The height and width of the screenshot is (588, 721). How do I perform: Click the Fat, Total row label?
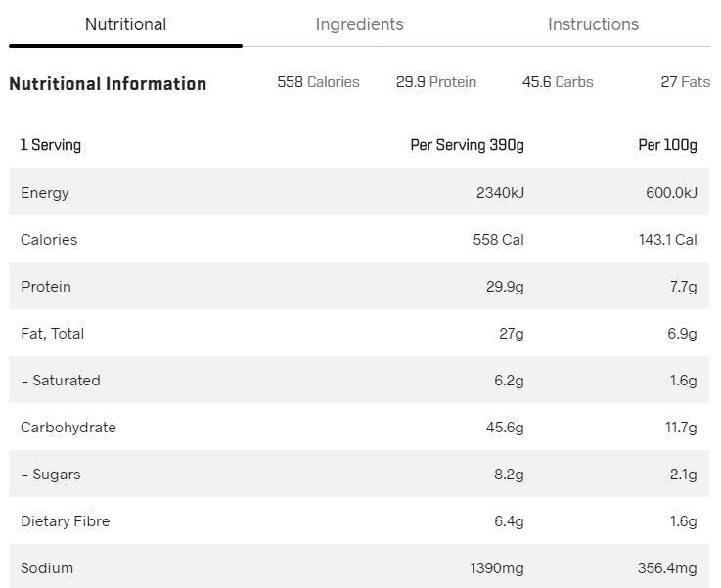pyautogui.click(x=53, y=334)
